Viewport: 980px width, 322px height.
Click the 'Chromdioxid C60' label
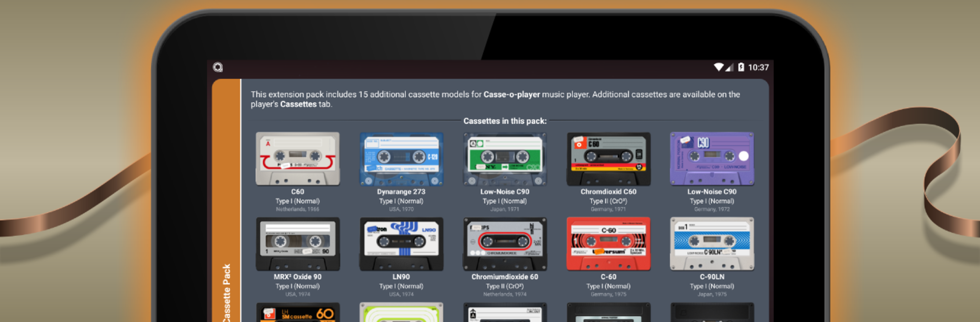point(608,192)
